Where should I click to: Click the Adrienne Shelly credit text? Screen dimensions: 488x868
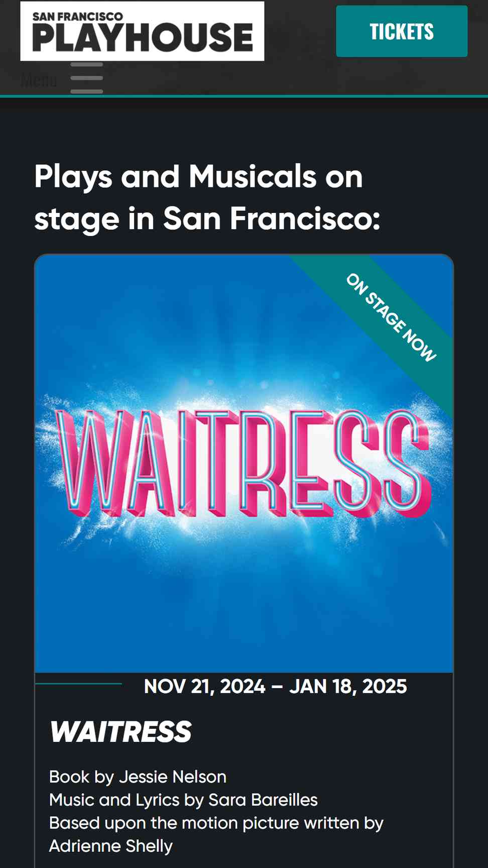click(x=111, y=846)
